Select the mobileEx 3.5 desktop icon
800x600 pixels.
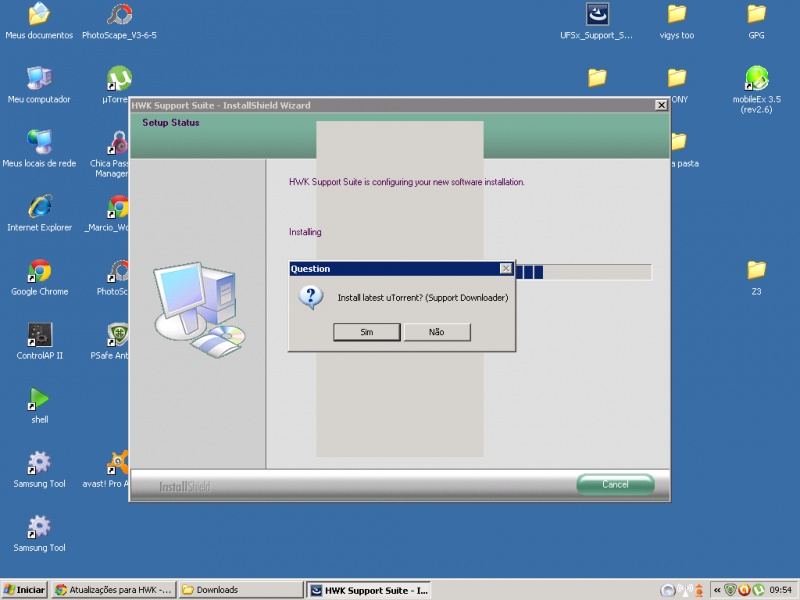click(756, 90)
